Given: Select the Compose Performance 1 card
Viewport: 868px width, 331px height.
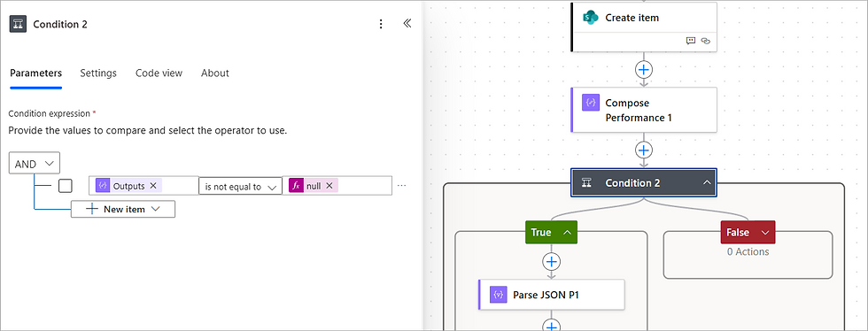Looking at the screenshot, I should click(x=644, y=110).
